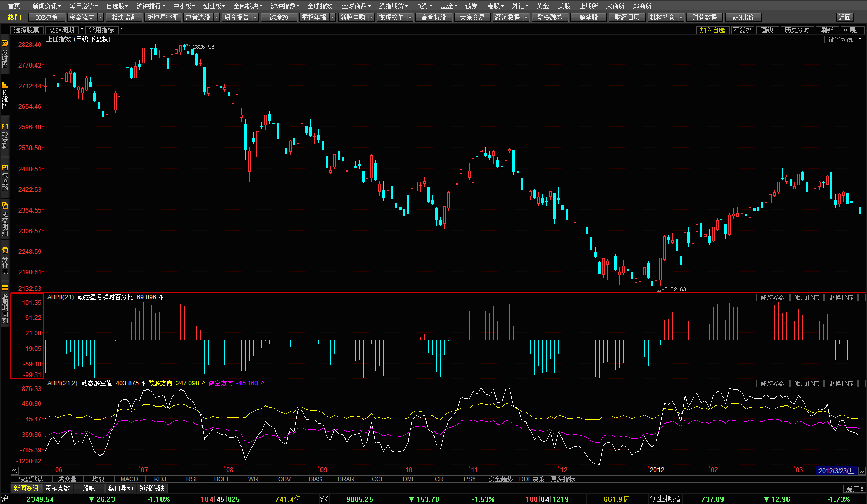Image resolution: width=867 pixels, height=504 pixels.
Task: Click the 2012/3/23/五 date marker
Action: coord(836,470)
